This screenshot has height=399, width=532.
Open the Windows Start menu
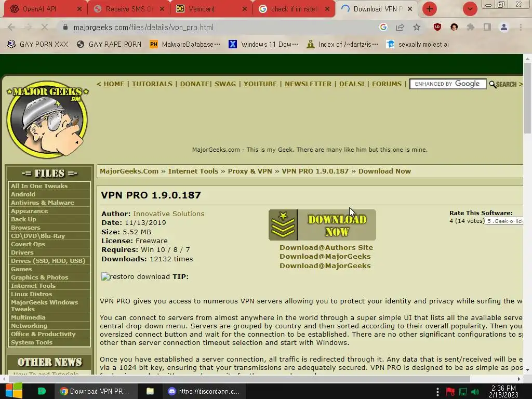click(x=14, y=391)
